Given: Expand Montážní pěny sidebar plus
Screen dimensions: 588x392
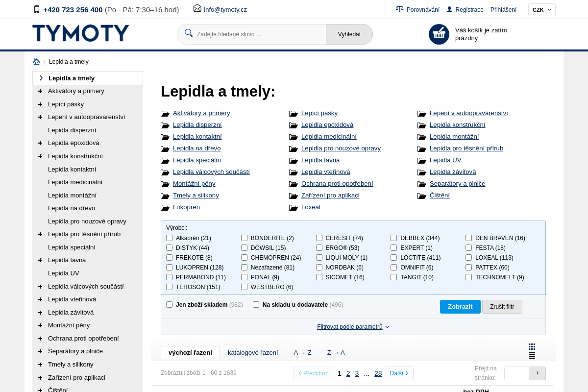Looking at the screenshot, I should pos(40,325).
